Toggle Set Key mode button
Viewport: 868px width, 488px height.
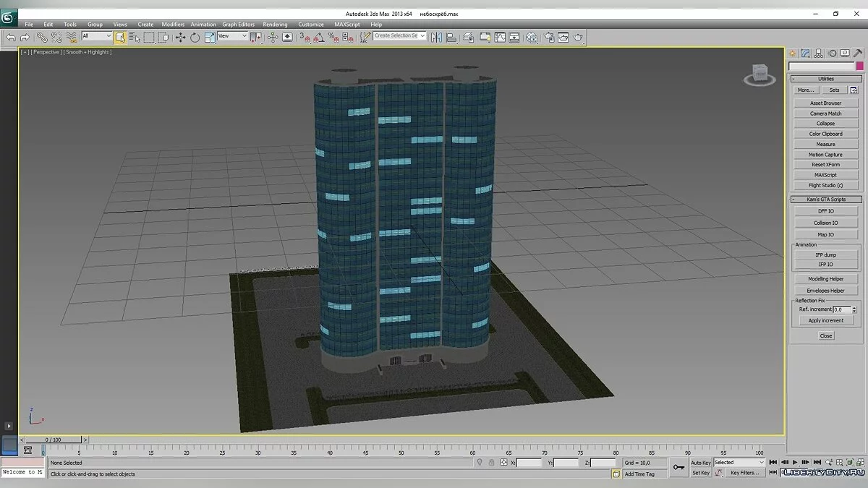point(700,473)
